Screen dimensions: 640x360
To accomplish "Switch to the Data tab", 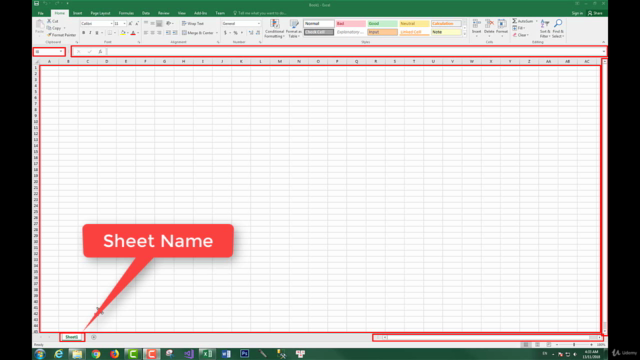I will point(146,13).
